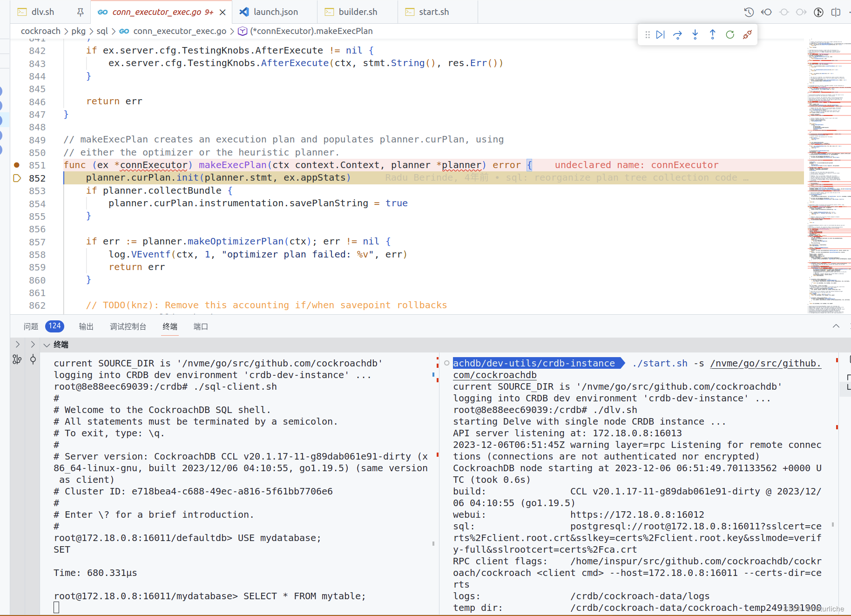Disconnect the debugger with red plug icon
The image size is (851, 616).
click(747, 34)
